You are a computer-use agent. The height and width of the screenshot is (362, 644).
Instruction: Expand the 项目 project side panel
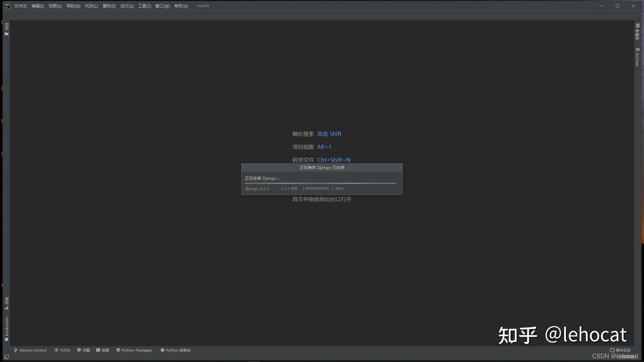6,29
